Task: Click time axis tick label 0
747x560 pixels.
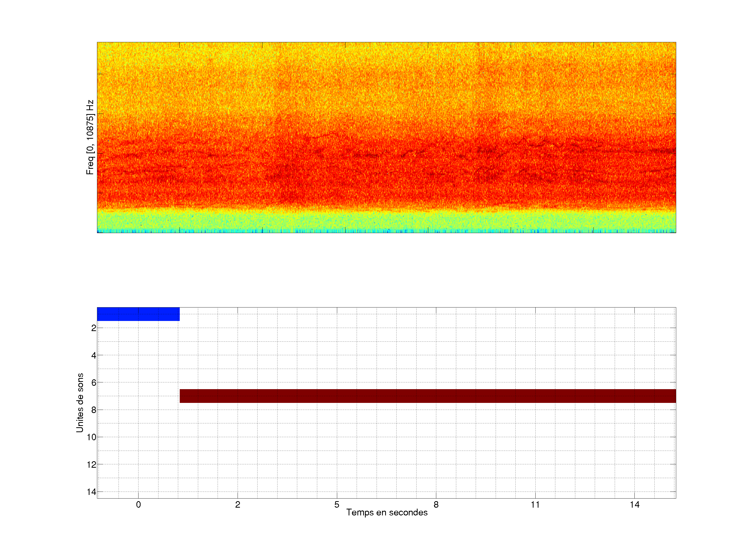Action: pyautogui.click(x=139, y=505)
